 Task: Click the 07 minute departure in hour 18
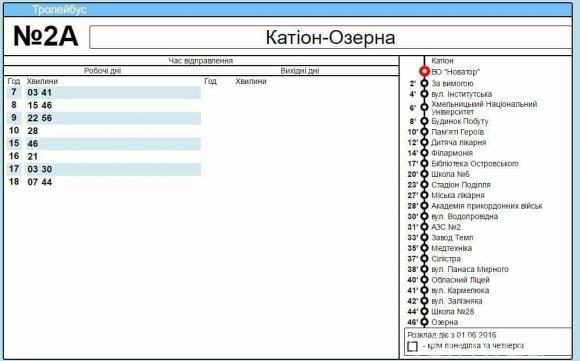33,182
